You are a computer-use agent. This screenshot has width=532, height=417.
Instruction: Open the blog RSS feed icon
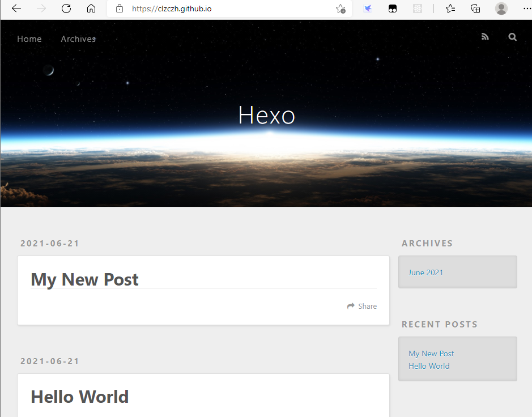485,36
